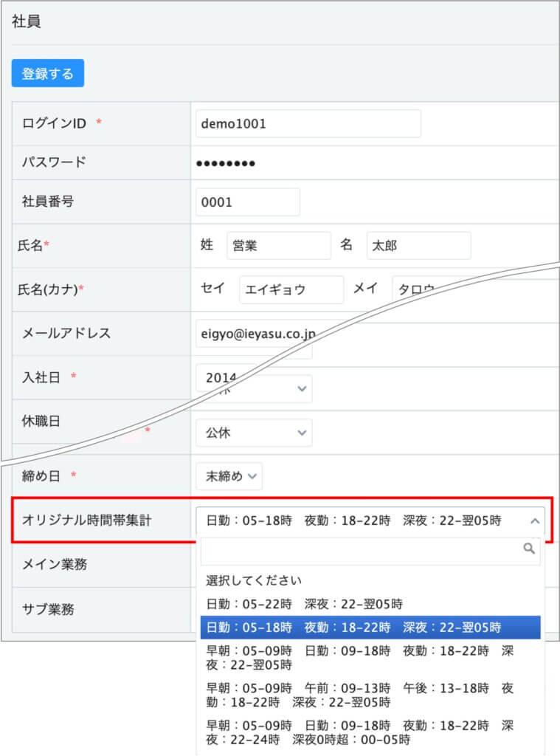Viewport: 560px width, 756px height.
Task: Click the 社員番号 input field
Action: tap(247, 202)
